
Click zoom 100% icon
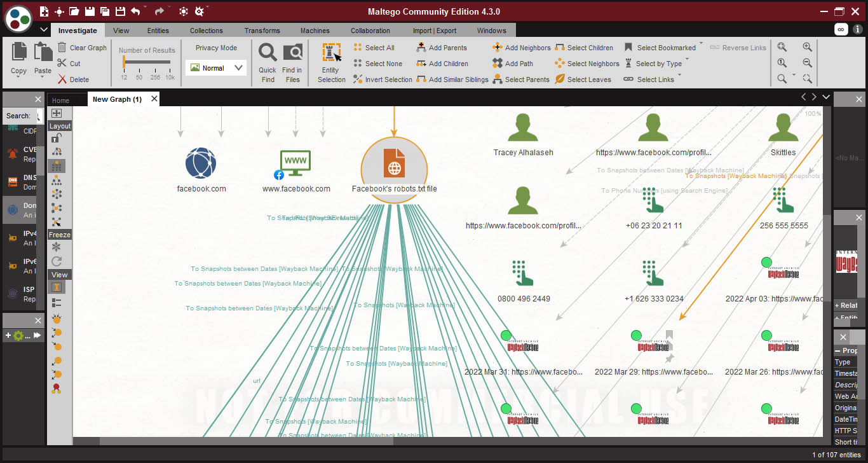click(x=782, y=63)
